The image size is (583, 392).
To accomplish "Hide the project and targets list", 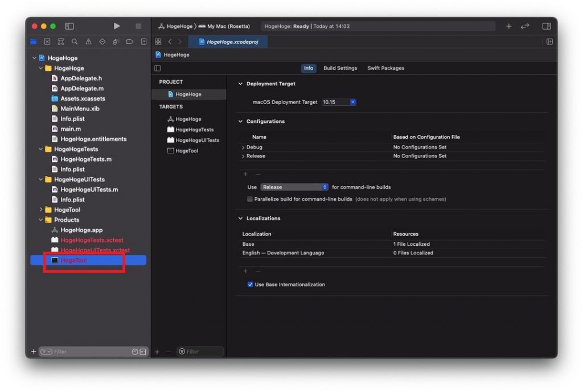I will click(x=158, y=68).
